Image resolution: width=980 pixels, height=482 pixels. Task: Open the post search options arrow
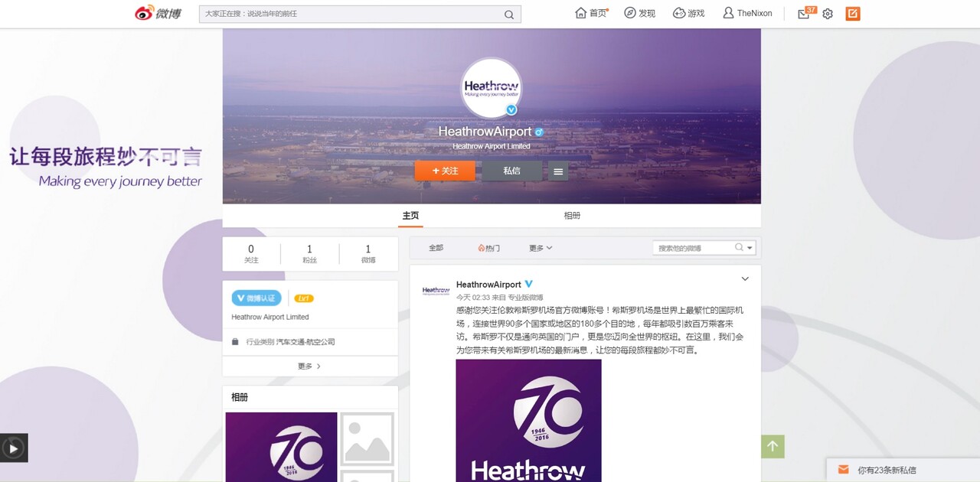(x=750, y=248)
